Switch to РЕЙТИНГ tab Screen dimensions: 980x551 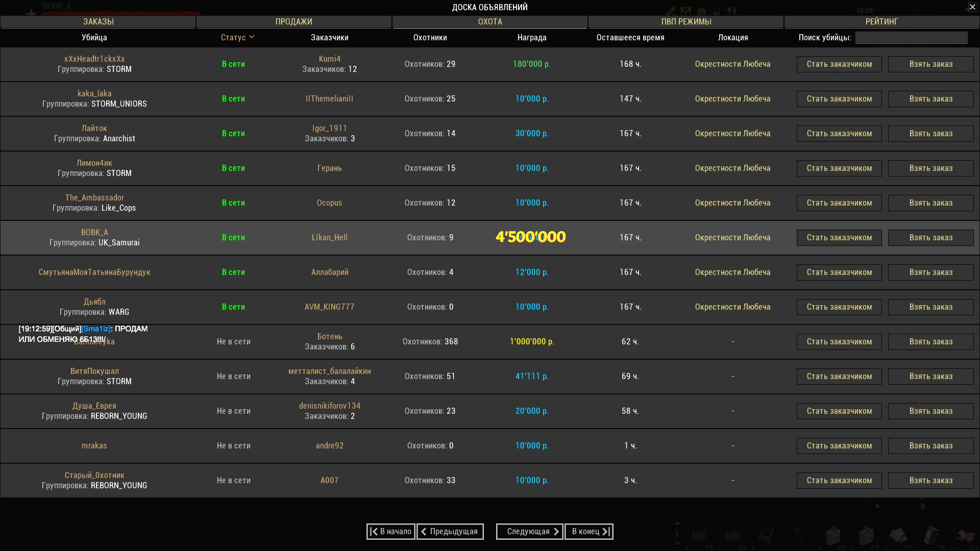pyautogui.click(x=881, y=21)
